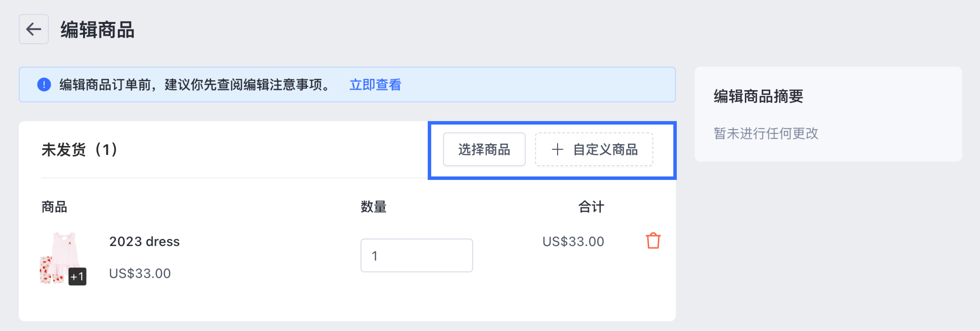The image size is (980, 331).
Task: Click the 合计 column header
Action: click(x=591, y=207)
